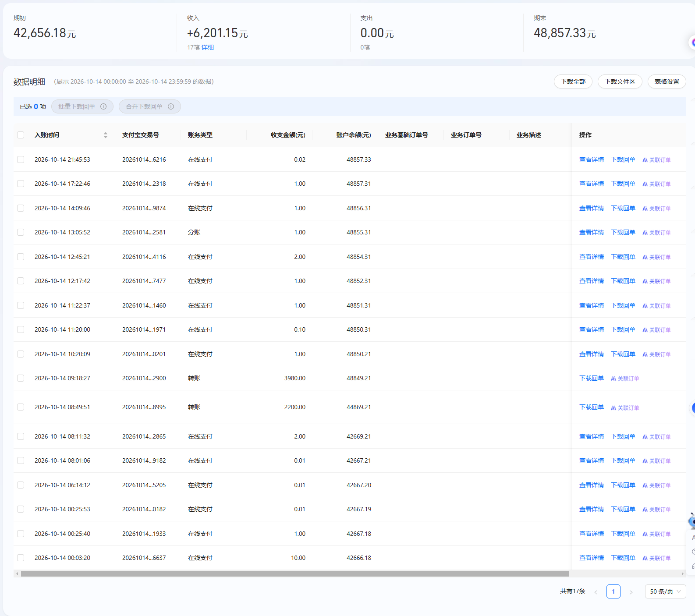Open the 50 条/页 page size dropdown
Viewport: 695px width, 616px height.
(665, 591)
